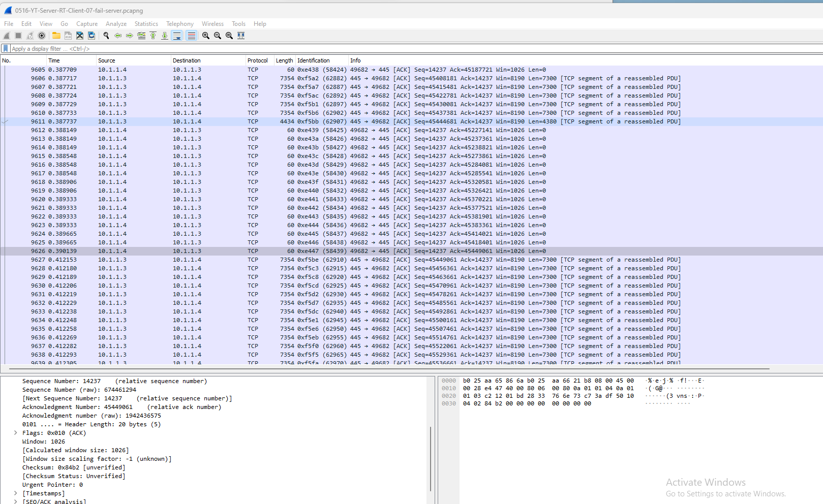
Task: Select the Header Length: 20 bytes line
Action: pos(92,424)
